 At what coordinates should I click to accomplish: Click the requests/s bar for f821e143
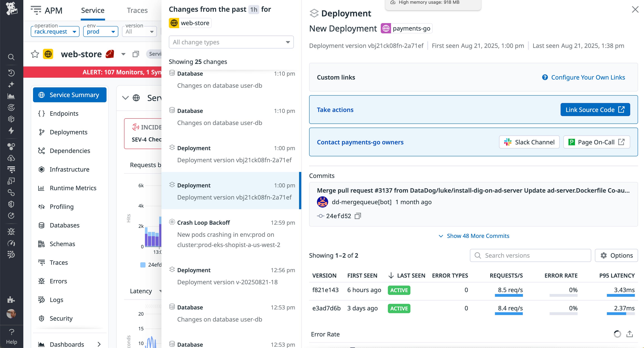509,295
